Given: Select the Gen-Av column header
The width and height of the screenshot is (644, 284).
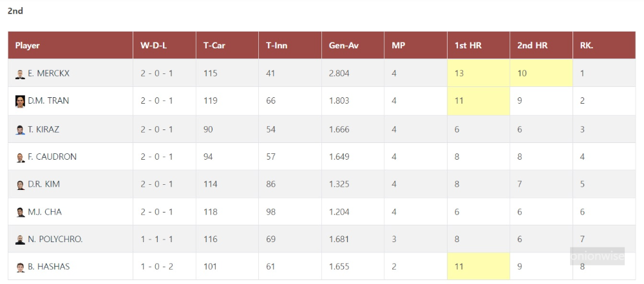Looking at the screenshot, I should (x=353, y=45).
